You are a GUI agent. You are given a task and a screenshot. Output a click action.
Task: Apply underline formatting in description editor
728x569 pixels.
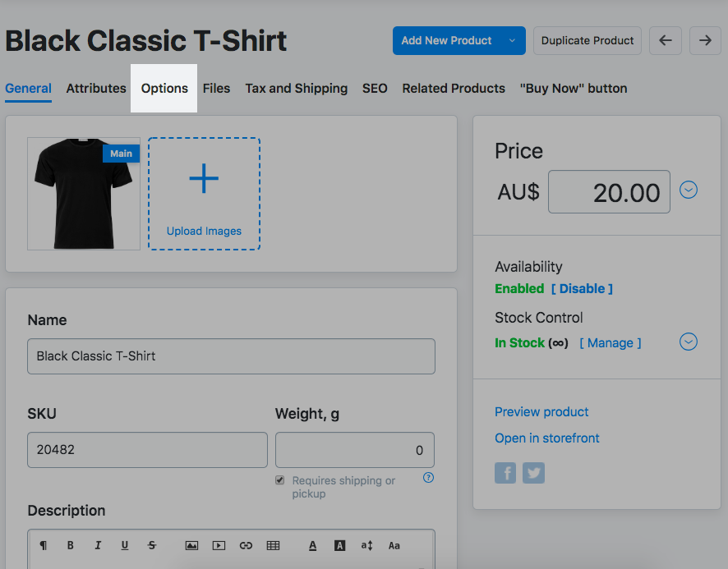[125, 545]
